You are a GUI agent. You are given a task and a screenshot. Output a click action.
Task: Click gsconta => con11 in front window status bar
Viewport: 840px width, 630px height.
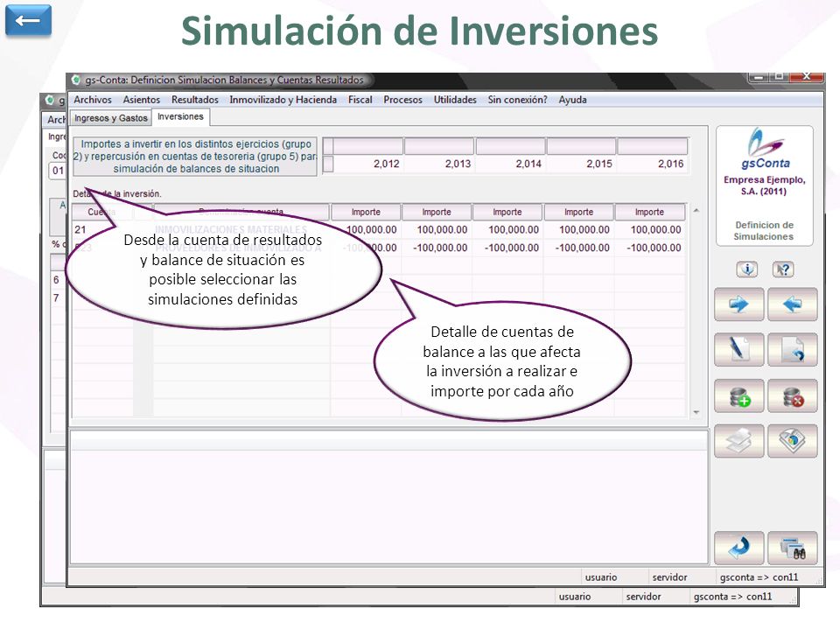point(759,577)
